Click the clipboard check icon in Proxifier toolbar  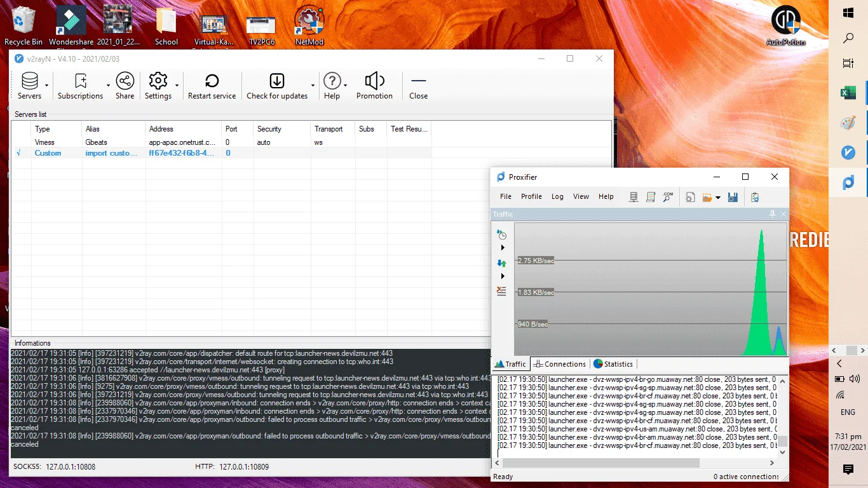click(755, 197)
